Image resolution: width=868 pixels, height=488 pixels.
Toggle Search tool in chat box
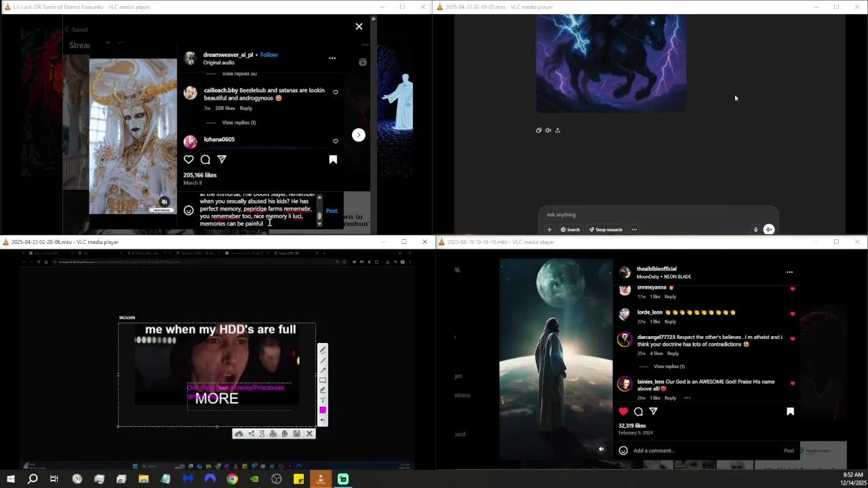[x=570, y=230]
